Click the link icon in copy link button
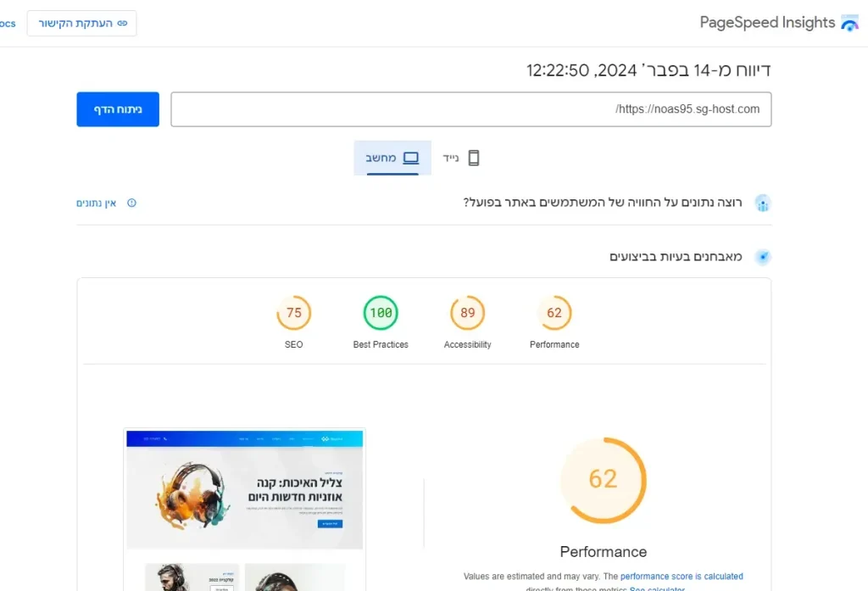Viewport: 868px width, 591px height. 122,23
